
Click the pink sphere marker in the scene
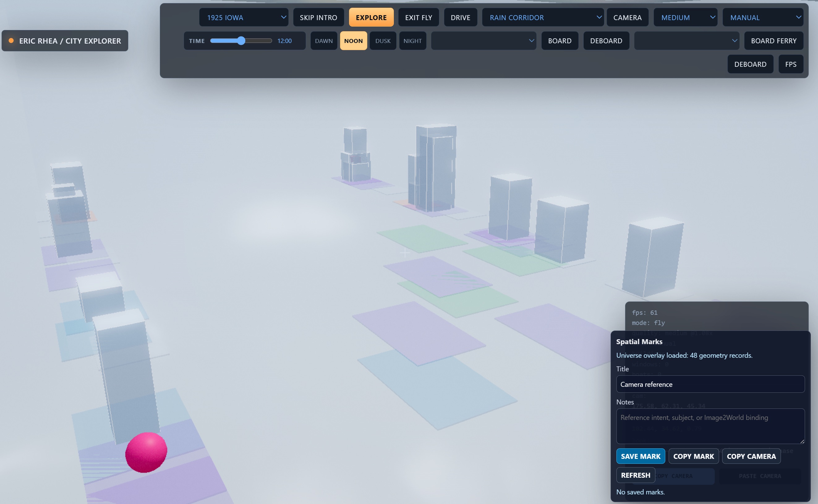point(146,452)
